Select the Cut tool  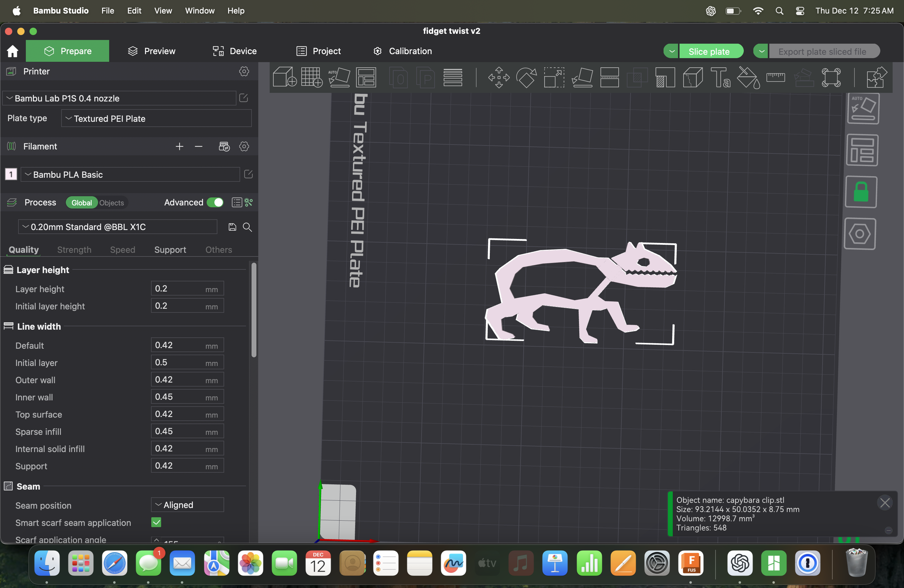coord(610,77)
